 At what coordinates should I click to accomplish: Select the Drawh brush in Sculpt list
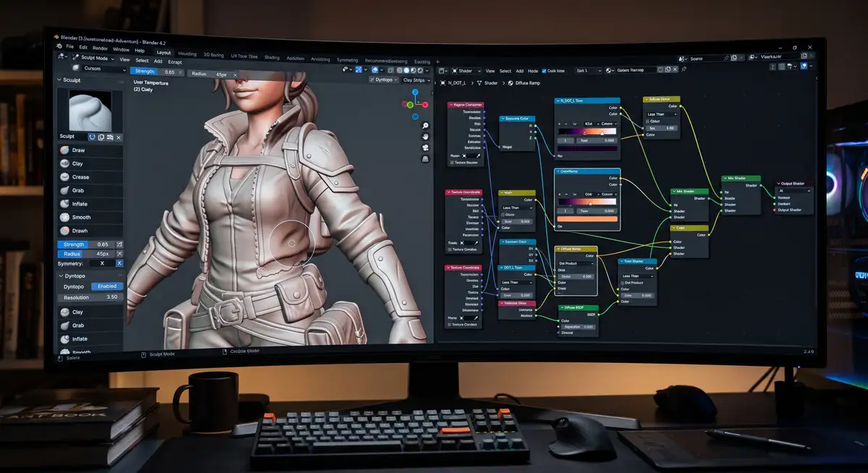[90, 231]
